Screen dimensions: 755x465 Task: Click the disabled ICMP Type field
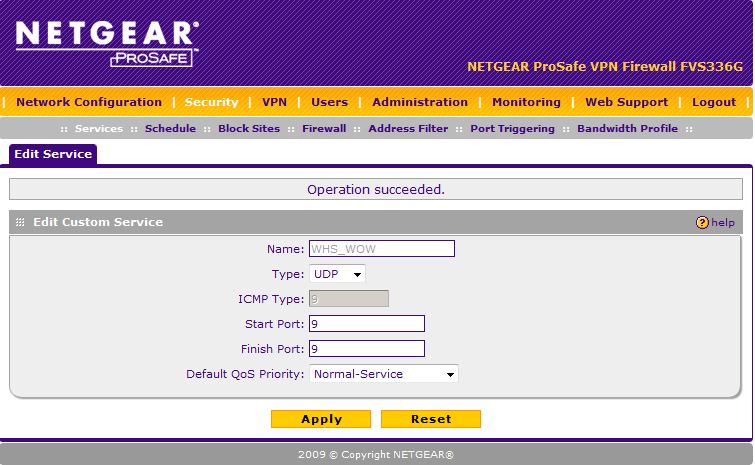click(349, 299)
